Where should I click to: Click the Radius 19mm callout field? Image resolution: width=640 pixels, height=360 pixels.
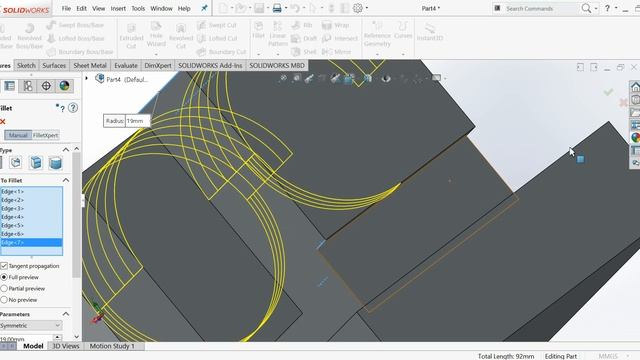[x=137, y=121]
